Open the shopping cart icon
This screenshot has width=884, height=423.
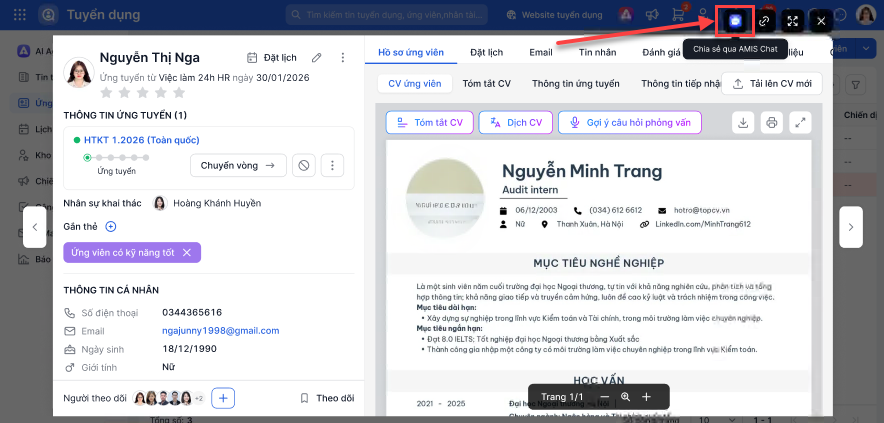tap(678, 15)
